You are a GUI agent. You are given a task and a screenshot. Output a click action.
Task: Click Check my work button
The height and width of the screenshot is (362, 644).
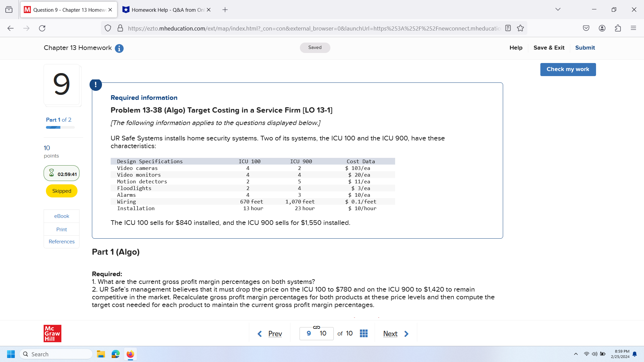[x=568, y=69]
